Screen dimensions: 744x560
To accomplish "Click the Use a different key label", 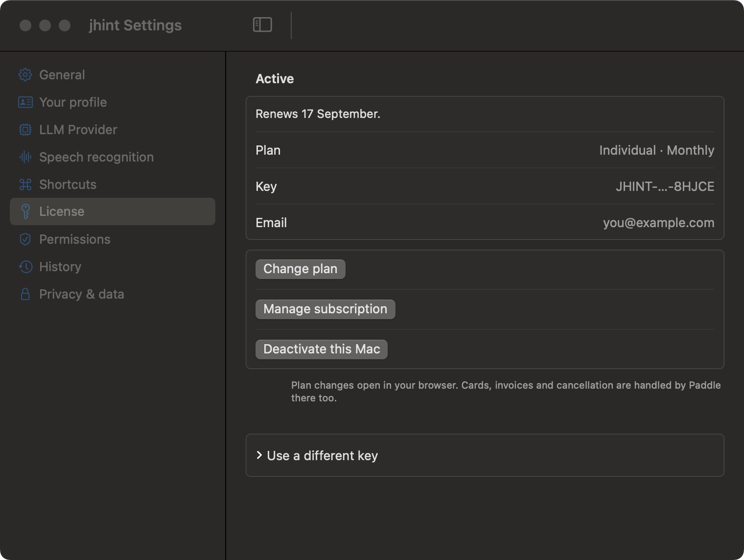I will click(x=323, y=456).
